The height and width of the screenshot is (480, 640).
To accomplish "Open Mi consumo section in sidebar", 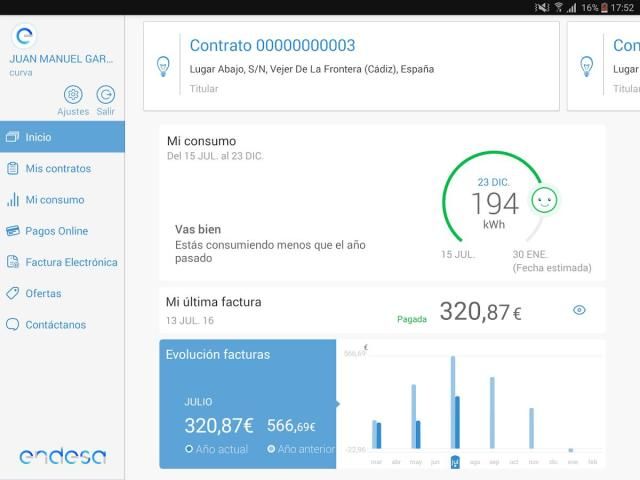I will click(55, 200).
